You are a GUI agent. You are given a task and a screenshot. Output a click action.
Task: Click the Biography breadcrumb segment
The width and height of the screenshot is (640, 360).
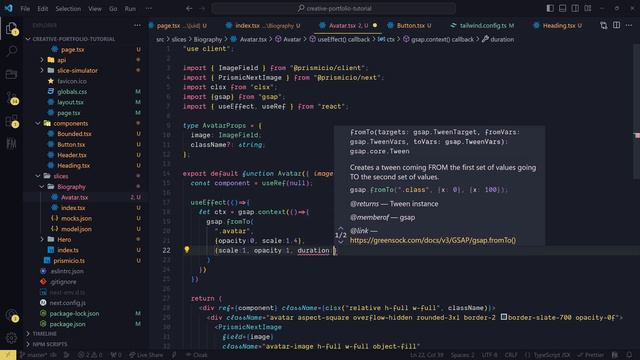pos(207,40)
